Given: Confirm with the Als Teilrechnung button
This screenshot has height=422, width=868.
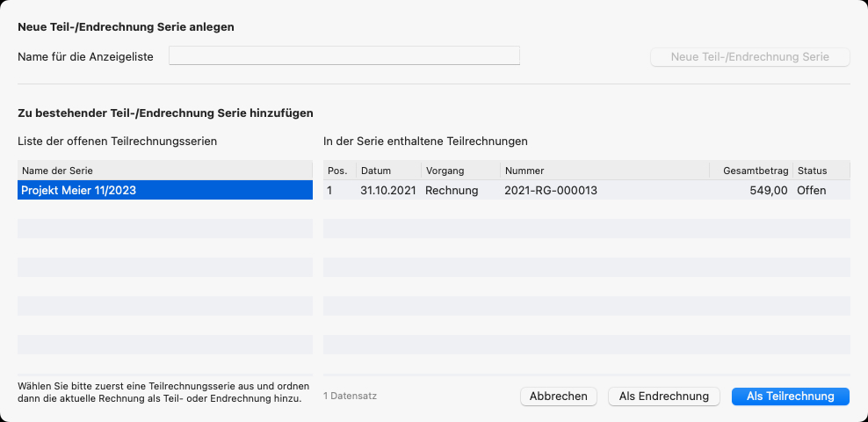Looking at the screenshot, I should tap(790, 397).
